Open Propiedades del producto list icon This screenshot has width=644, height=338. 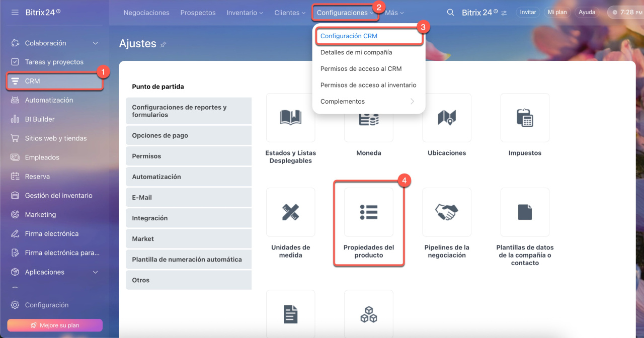pos(369,212)
